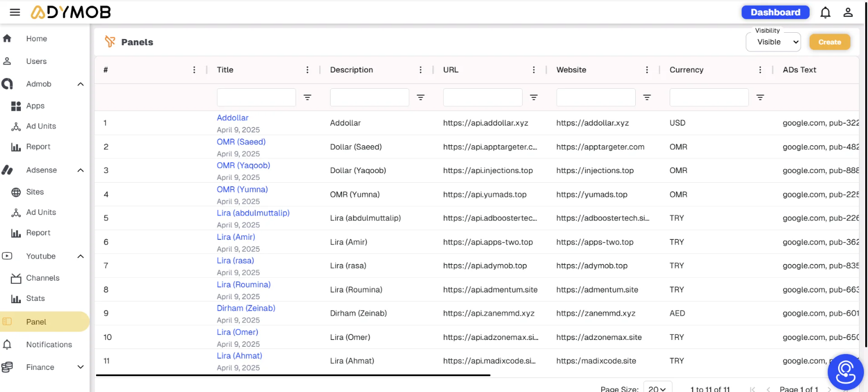Open the Lira (rasa) title link
Viewport: 868px width, 392px height.
point(236,260)
